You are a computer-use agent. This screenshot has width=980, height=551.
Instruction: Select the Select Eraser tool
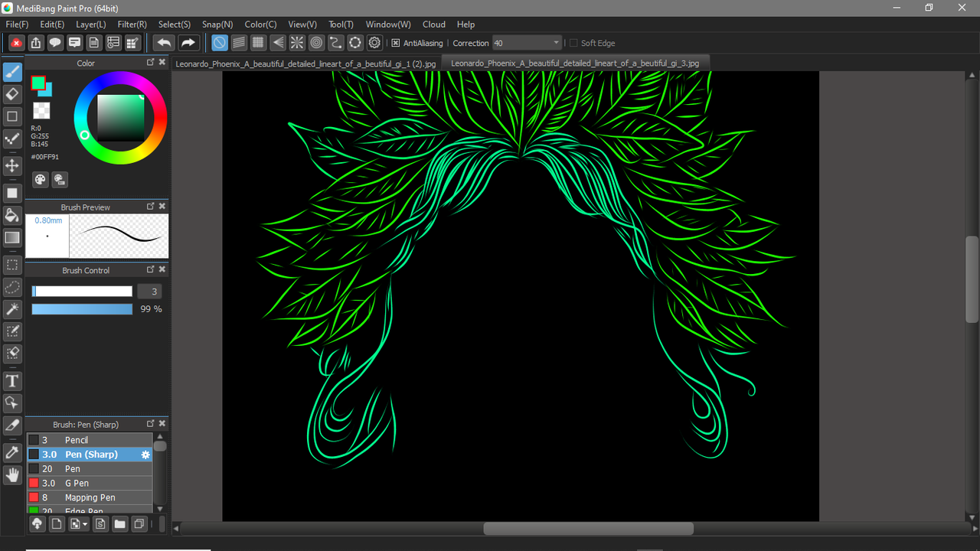(12, 354)
